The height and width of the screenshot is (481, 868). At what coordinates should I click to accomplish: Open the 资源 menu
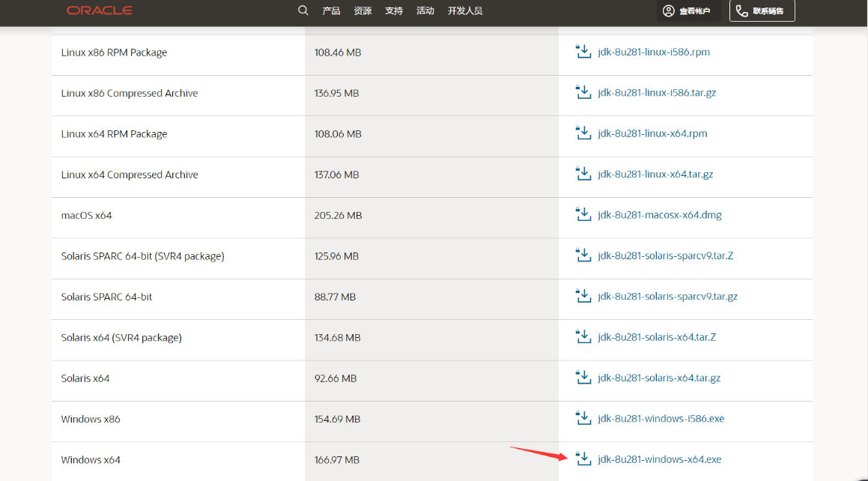pos(362,10)
